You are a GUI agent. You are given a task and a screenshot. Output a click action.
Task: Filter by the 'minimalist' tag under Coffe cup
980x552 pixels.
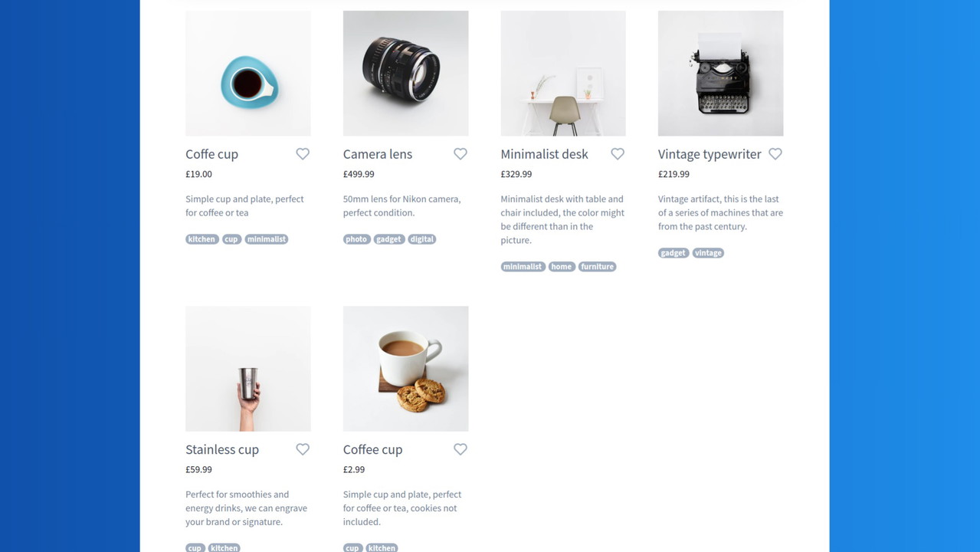(267, 239)
